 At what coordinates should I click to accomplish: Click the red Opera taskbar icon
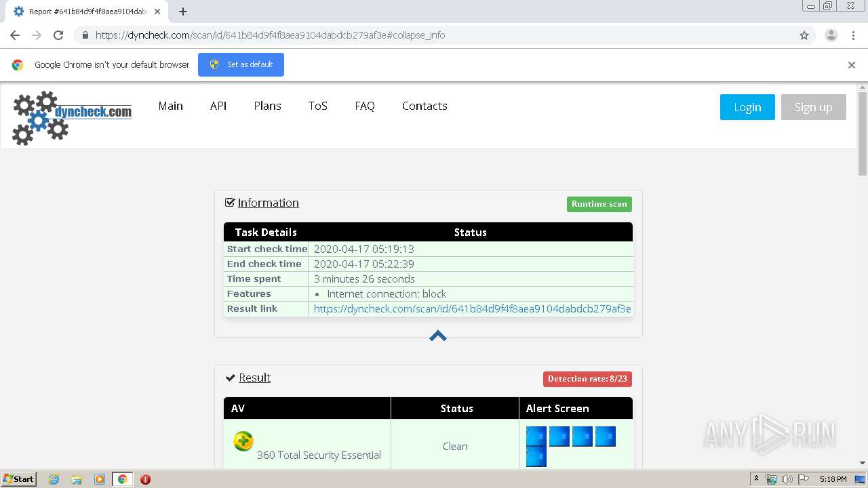[x=145, y=479]
